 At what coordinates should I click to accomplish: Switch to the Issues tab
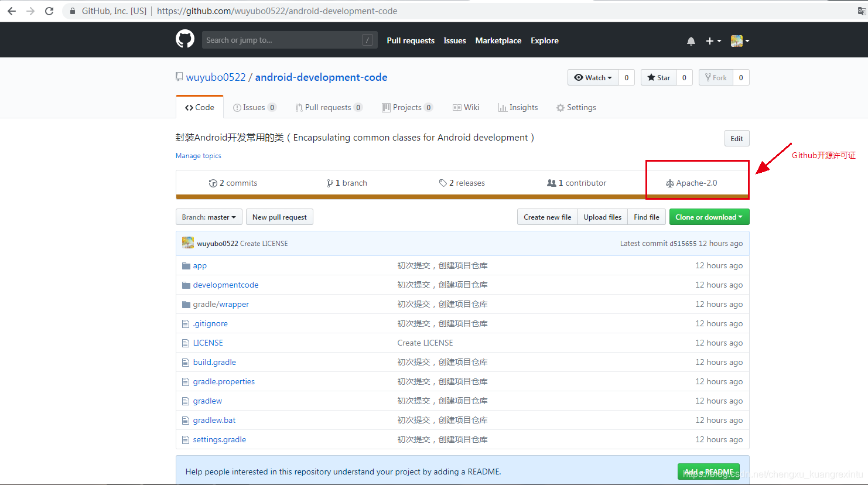tap(254, 107)
